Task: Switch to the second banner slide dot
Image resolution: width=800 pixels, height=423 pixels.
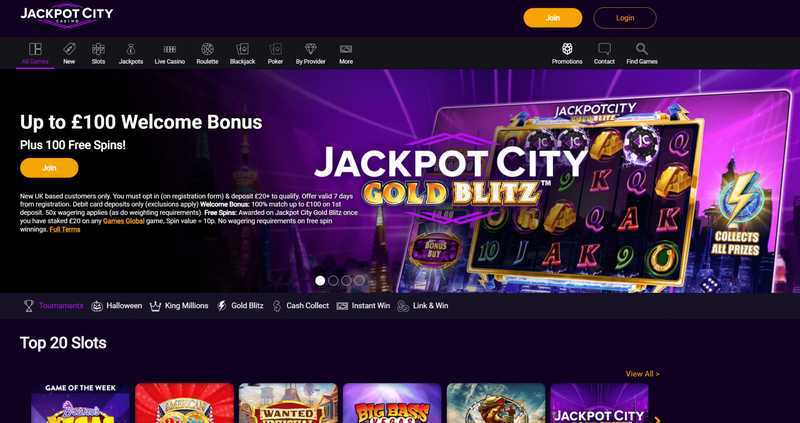Action: [x=333, y=281]
